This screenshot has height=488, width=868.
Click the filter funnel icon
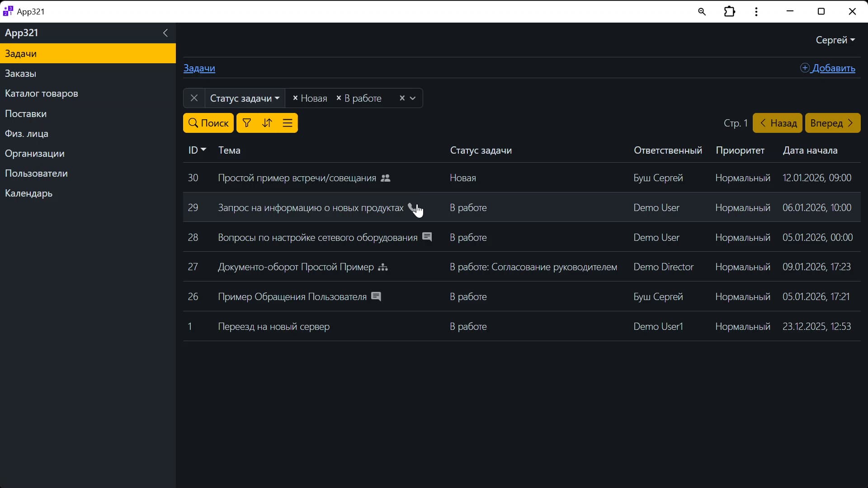(x=246, y=123)
